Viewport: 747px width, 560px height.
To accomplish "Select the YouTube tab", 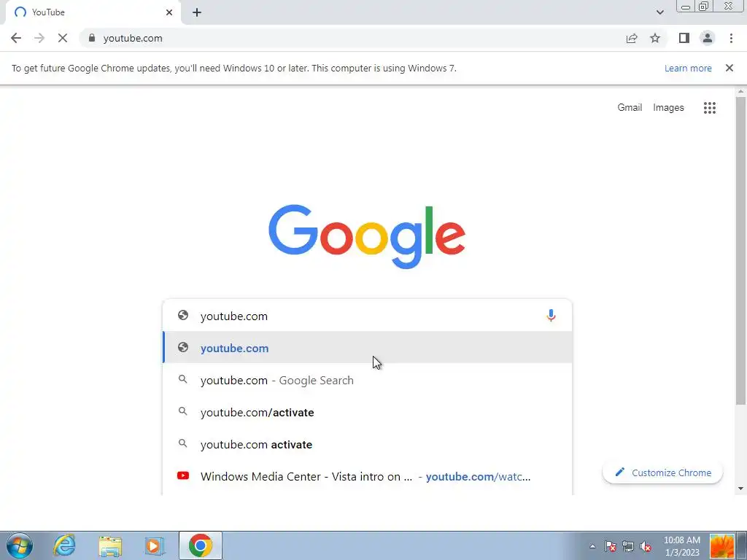I will coord(93,12).
